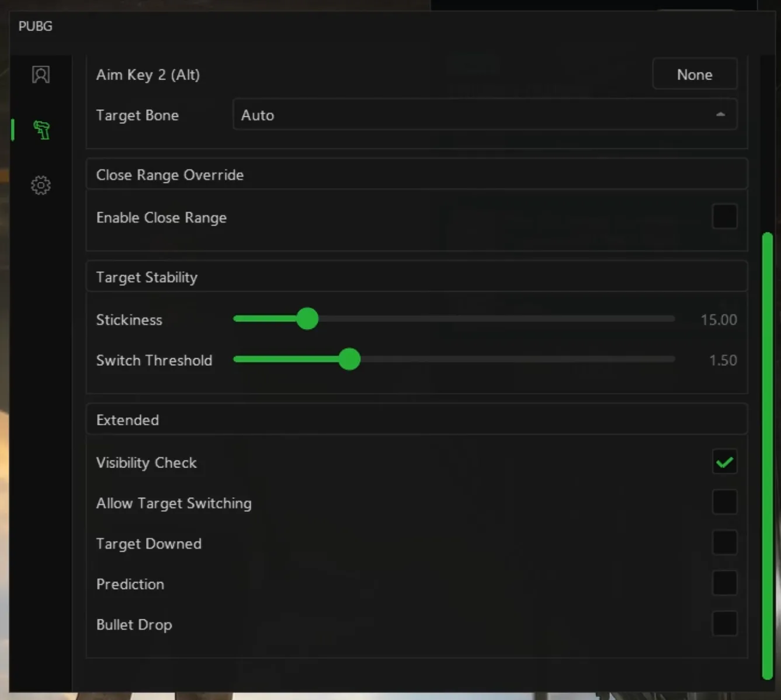Click the Target Stability section header
Image resolution: width=781 pixels, height=700 pixels.
(416, 276)
